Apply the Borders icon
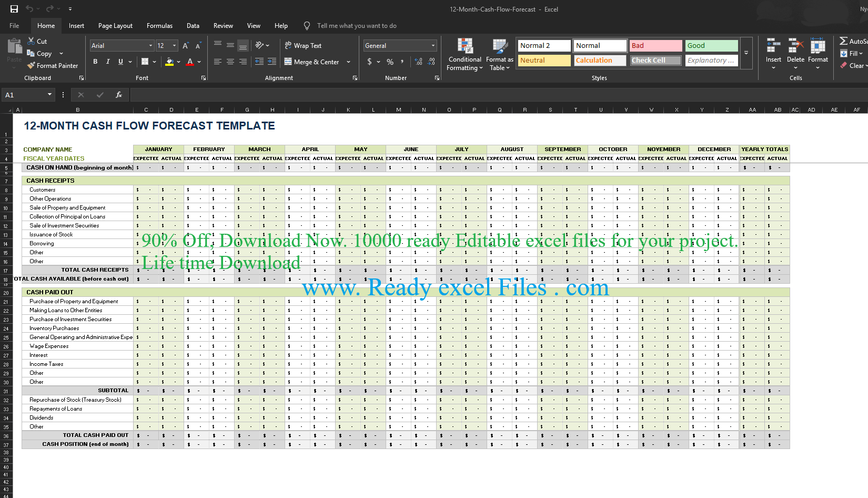 (145, 62)
